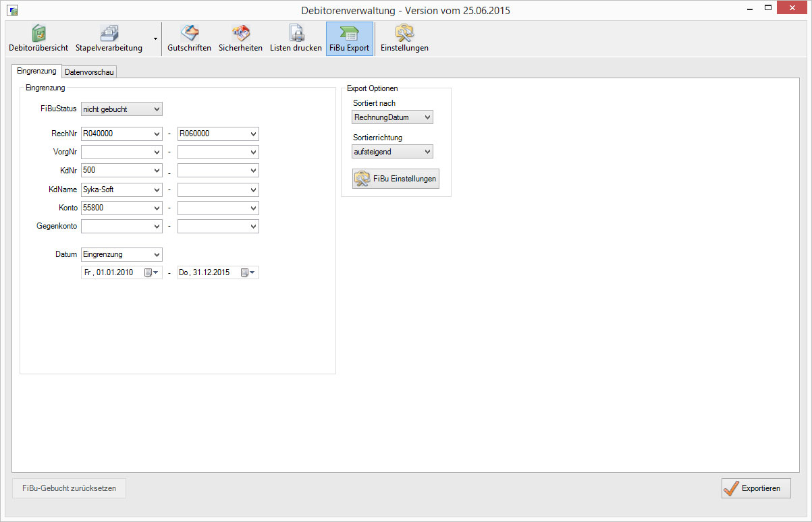Image resolution: width=812 pixels, height=522 pixels.
Task: Click the Stapelverarbeitung printer icon
Action: pos(109,33)
